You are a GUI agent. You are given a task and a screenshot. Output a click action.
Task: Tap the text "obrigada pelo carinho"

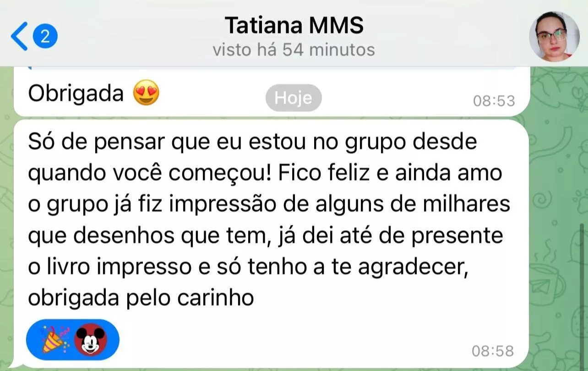tap(141, 298)
